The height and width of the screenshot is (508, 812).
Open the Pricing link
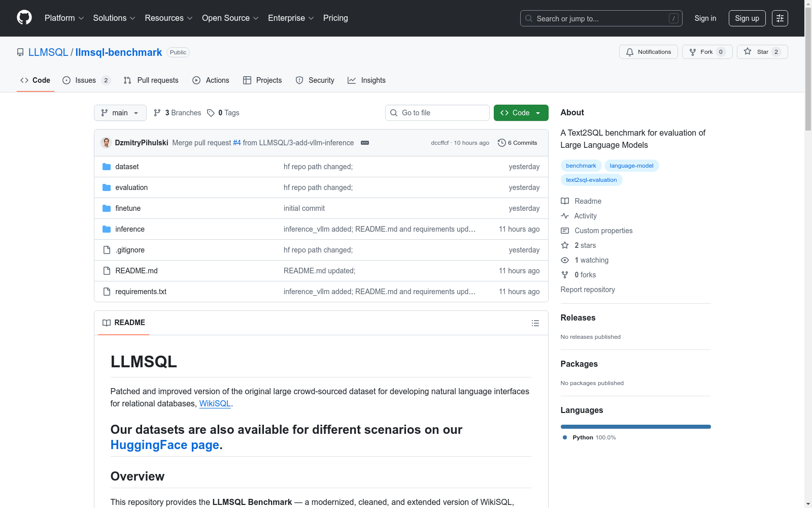335,18
